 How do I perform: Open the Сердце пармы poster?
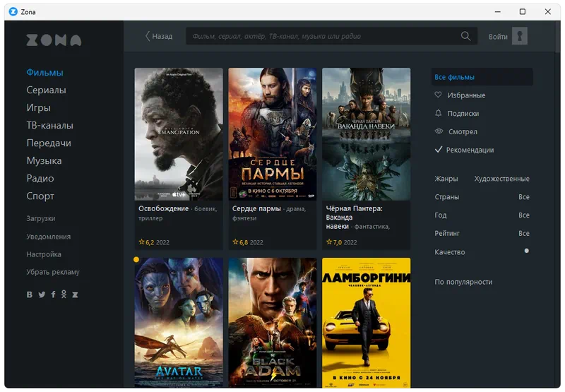pos(273,134)
